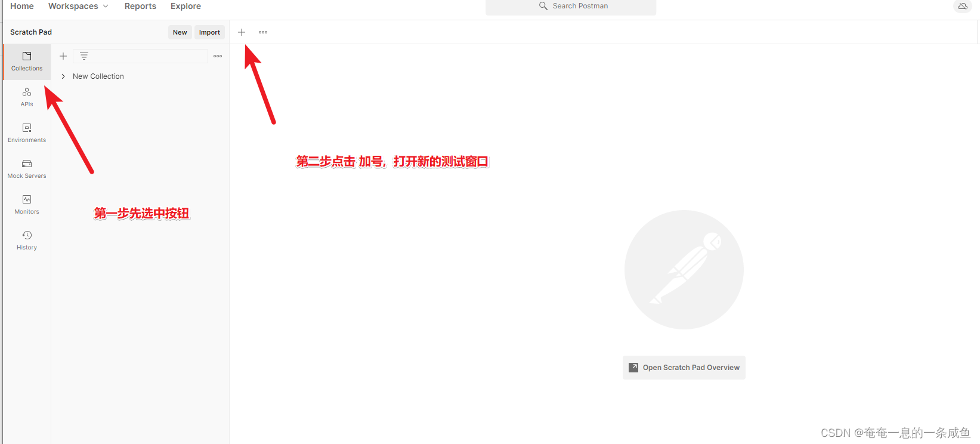
Task: Open the collections panel more-options dots
Action: pos(218,56)
